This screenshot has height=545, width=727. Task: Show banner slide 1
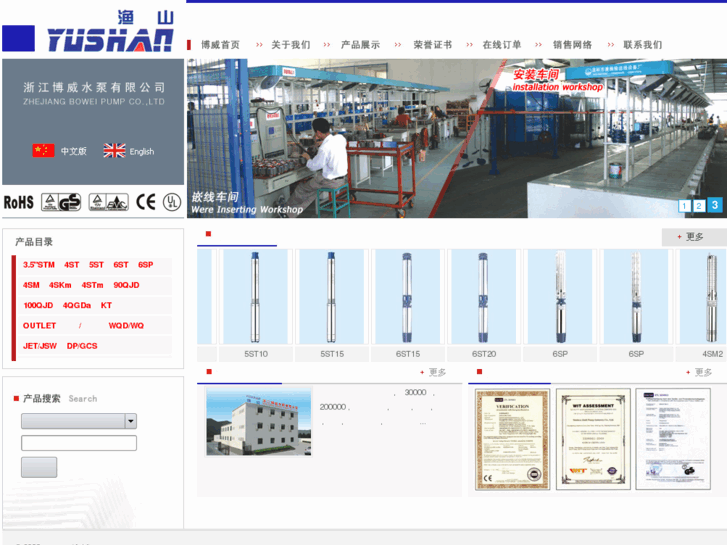684,206
